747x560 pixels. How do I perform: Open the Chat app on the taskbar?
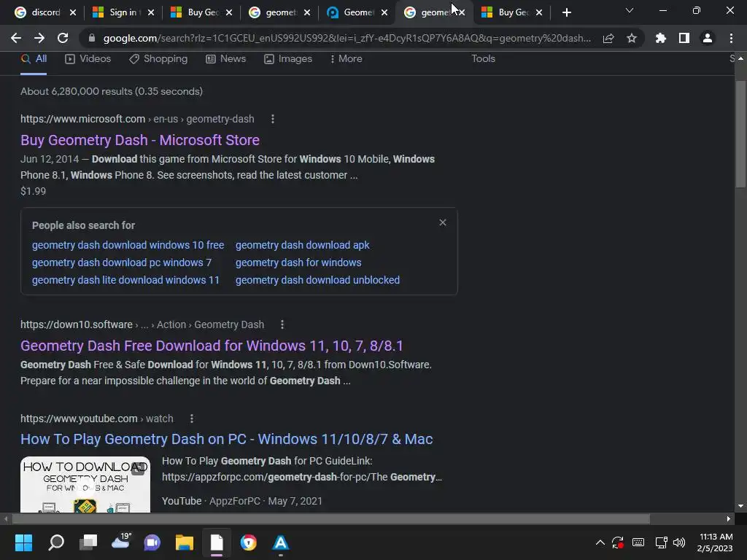click(x=152, y=542)
